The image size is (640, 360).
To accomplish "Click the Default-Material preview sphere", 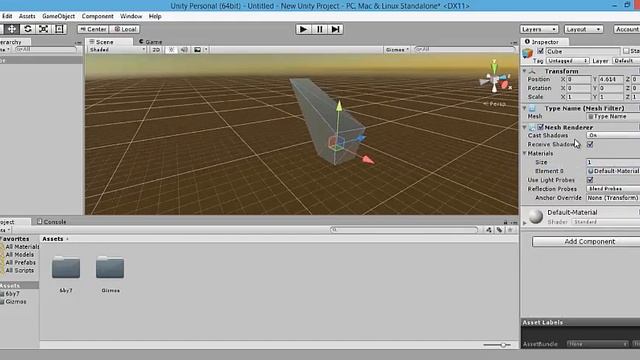I will tap(536, 216).
